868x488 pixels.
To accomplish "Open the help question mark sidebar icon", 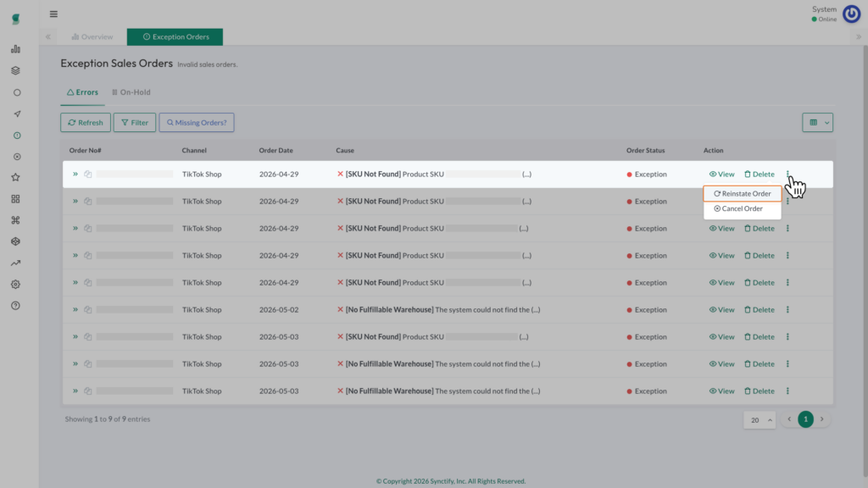I will (x=15, y=306).
